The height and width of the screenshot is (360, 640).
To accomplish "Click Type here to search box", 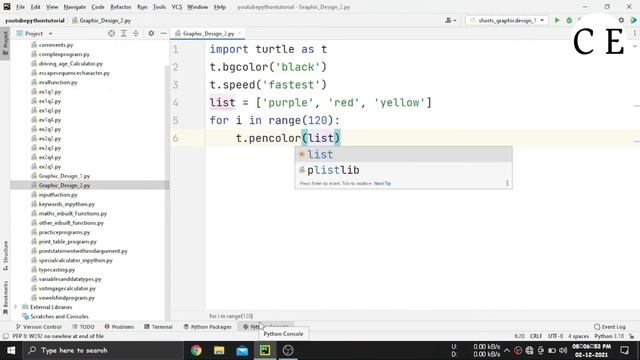I will pyautogui.click(x=102, y=350).
